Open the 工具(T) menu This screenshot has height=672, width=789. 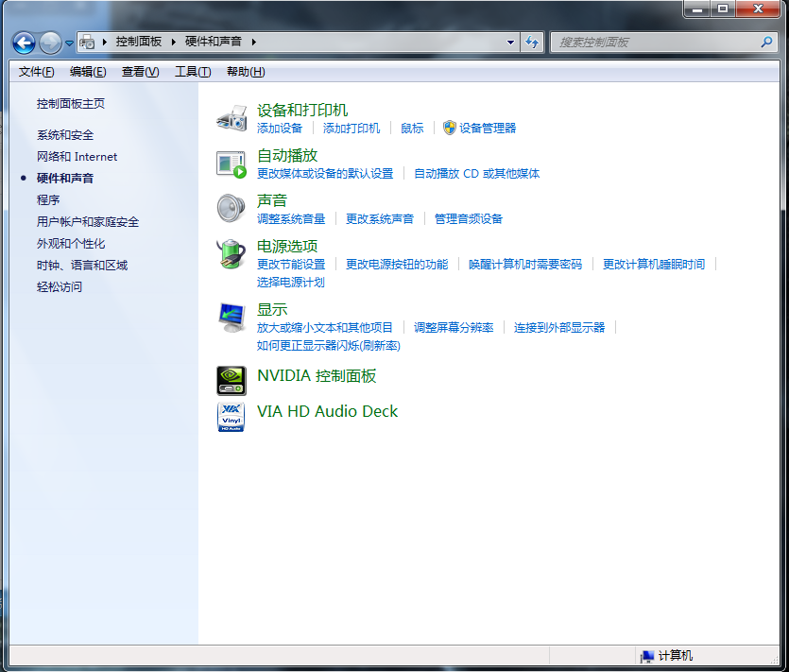pyautogui.click(x=193, y=72)
